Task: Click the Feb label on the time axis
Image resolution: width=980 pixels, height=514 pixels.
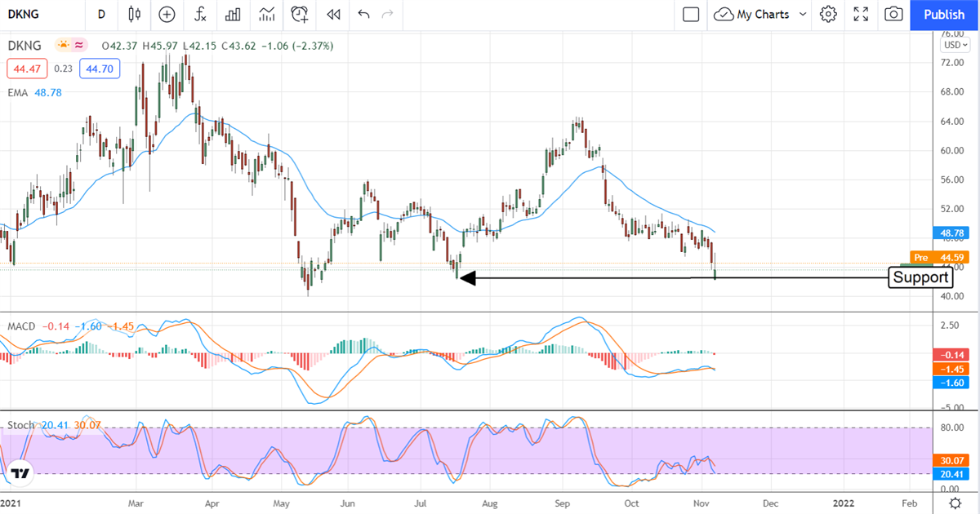Action: tap(911, 503)
